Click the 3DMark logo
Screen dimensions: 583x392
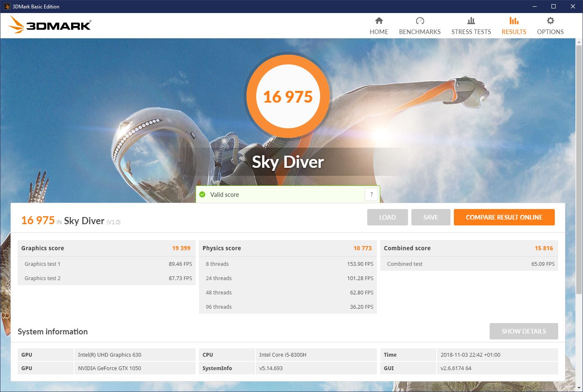coord(50,25)
